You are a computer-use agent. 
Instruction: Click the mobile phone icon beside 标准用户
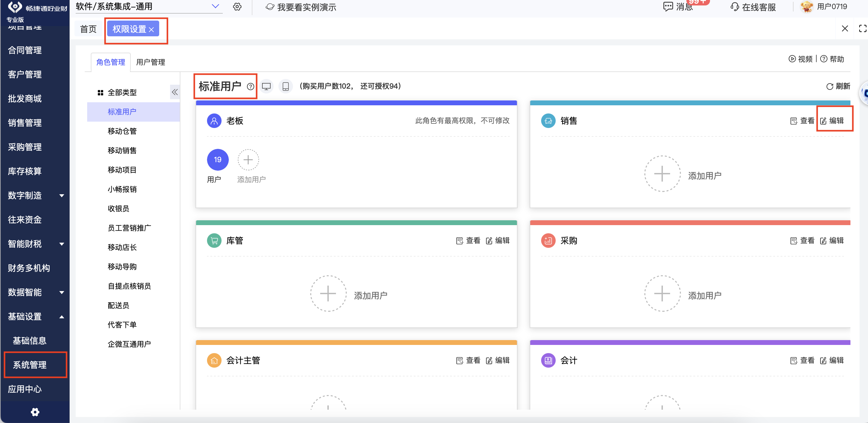(x=285, y=86)
